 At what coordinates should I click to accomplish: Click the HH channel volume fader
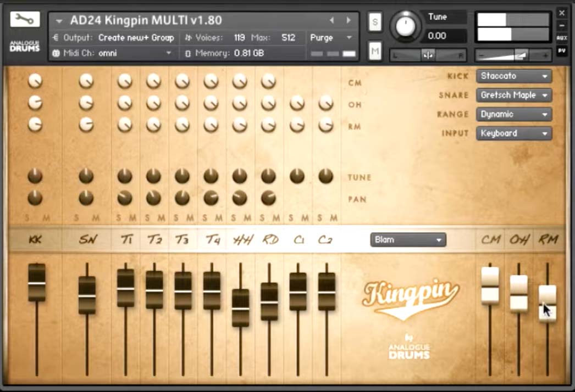[241, 308]
